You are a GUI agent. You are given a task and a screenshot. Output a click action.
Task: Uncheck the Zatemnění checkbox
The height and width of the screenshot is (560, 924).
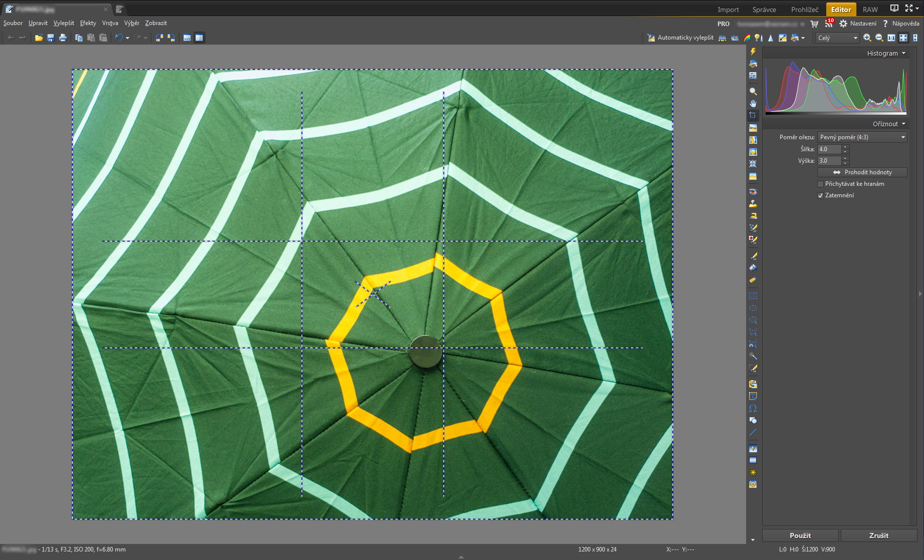pos(820,195)
